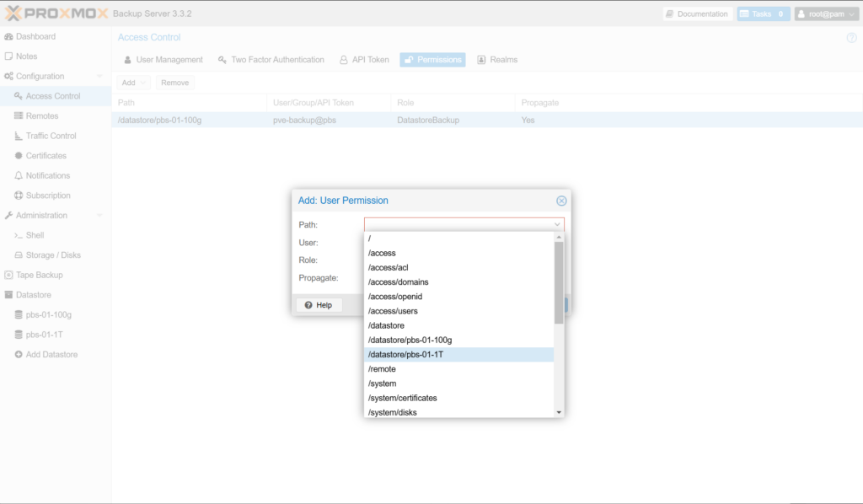
Task: Open the Documentation button
Action: point(696,14)
